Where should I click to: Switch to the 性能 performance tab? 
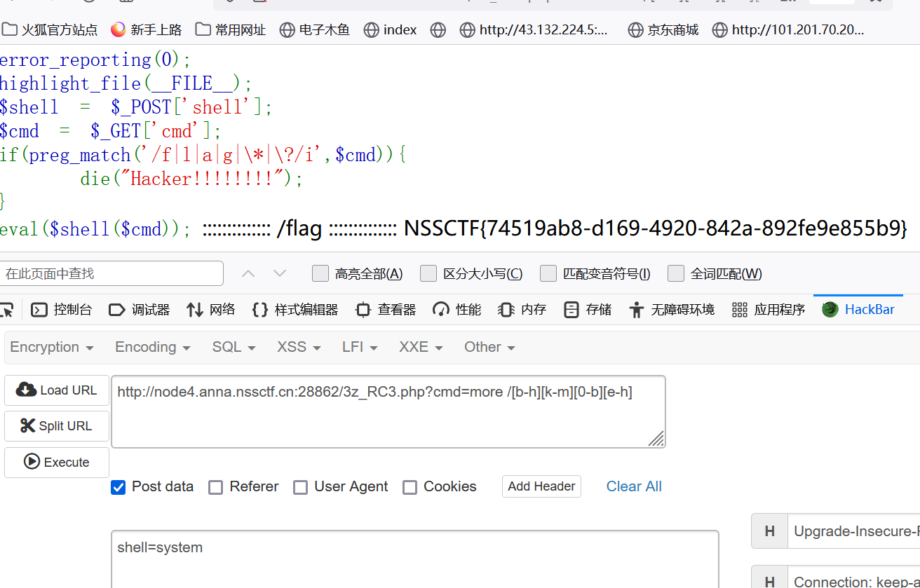coord(457,310)
